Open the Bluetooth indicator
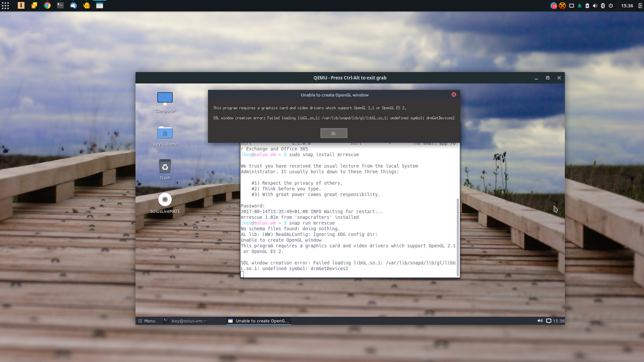Screen dimensions: 644x362 [603, 6]
